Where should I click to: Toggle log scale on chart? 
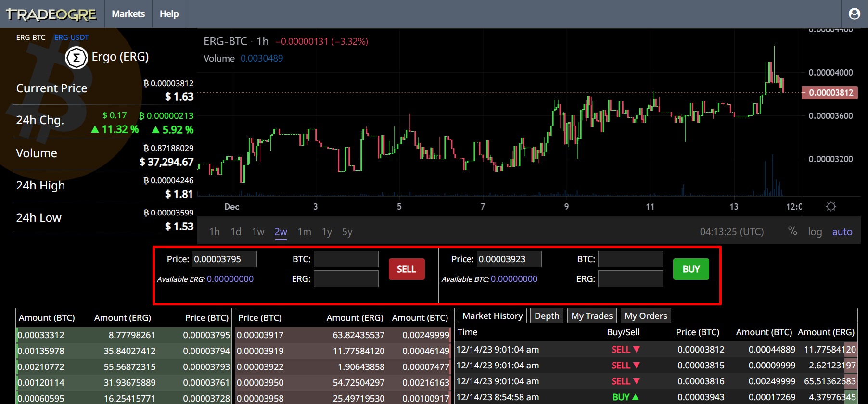[815, 232]
